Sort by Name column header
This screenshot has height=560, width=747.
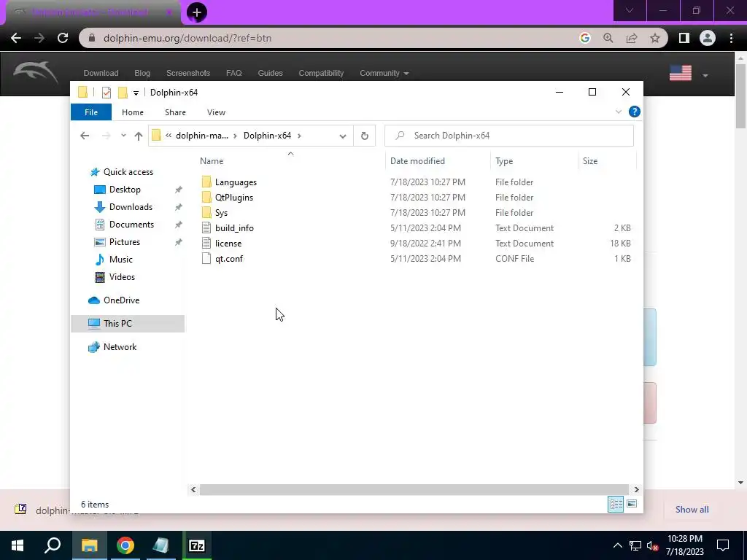[x=212, y=161]
